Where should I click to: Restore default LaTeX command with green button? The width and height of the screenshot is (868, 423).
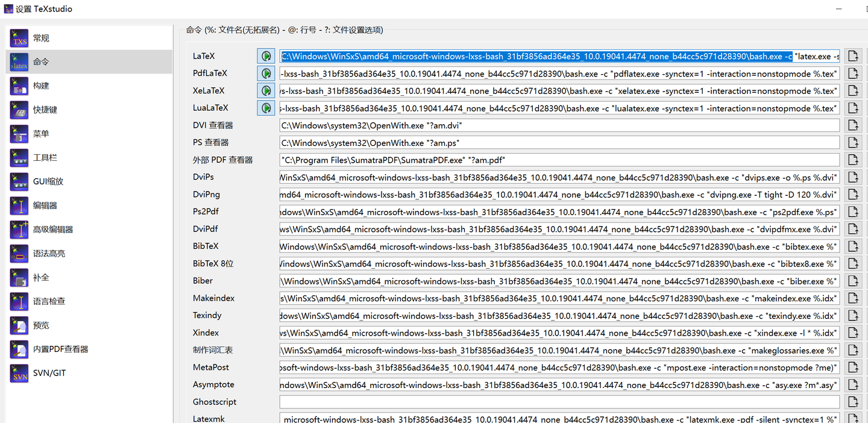(266, 55)
